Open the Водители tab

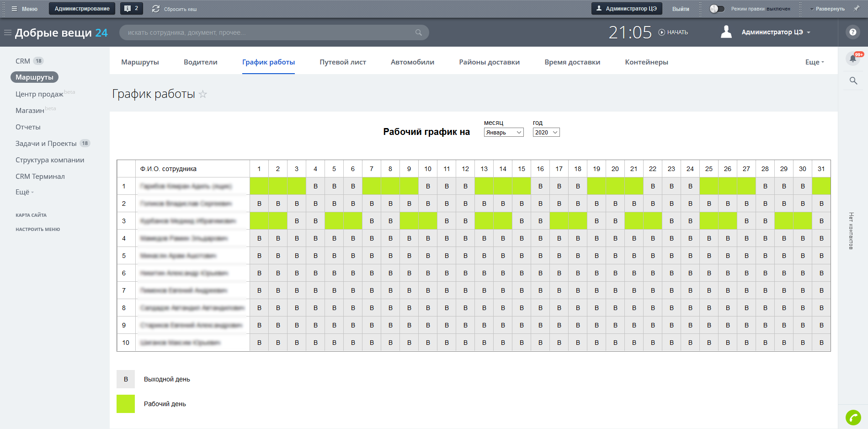coord(200,62)
